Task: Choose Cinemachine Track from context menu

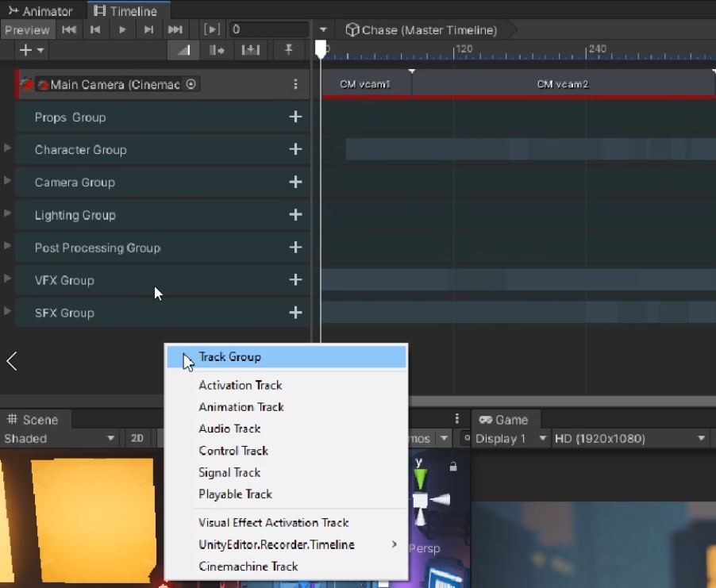Action: 248,567
